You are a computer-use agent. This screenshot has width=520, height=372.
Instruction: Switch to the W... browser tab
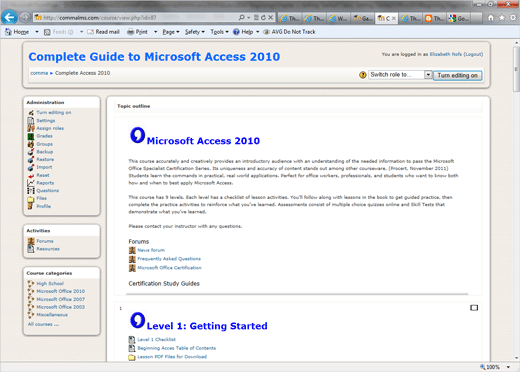[338, 18]
